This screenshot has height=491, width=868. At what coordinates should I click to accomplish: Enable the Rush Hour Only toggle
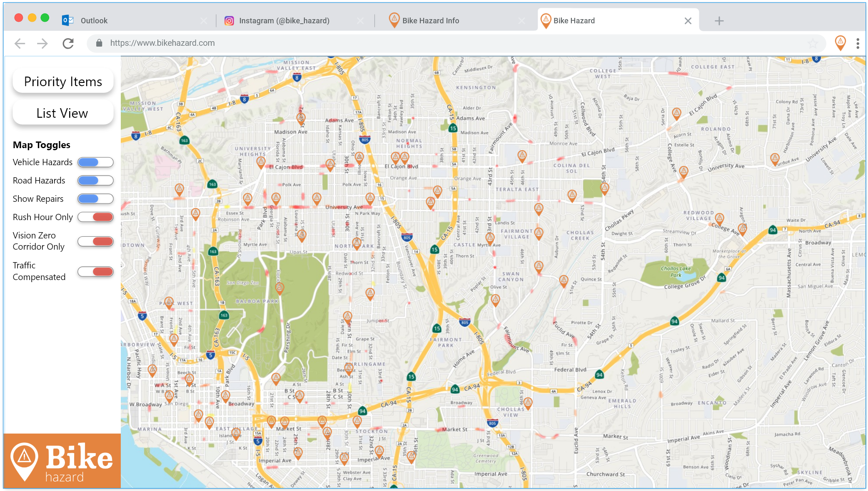pyautogui.click(x=95, y=217)
